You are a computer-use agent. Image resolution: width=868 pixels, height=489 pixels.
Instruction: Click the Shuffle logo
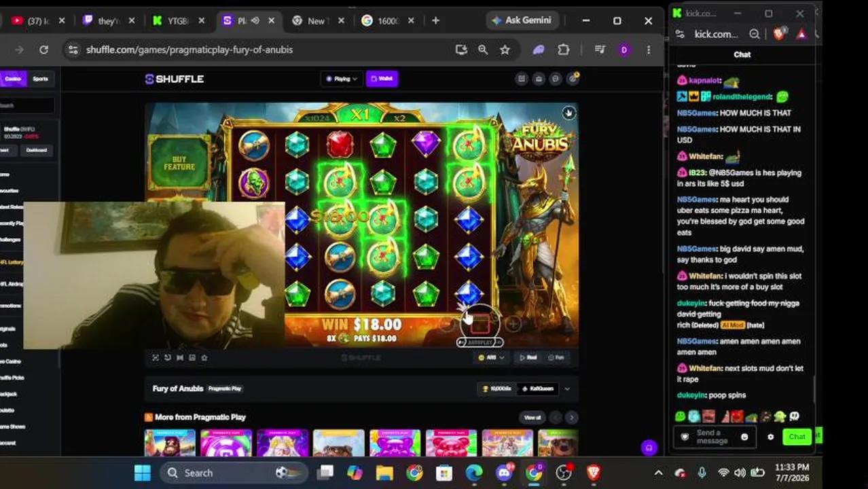(175, 79)
